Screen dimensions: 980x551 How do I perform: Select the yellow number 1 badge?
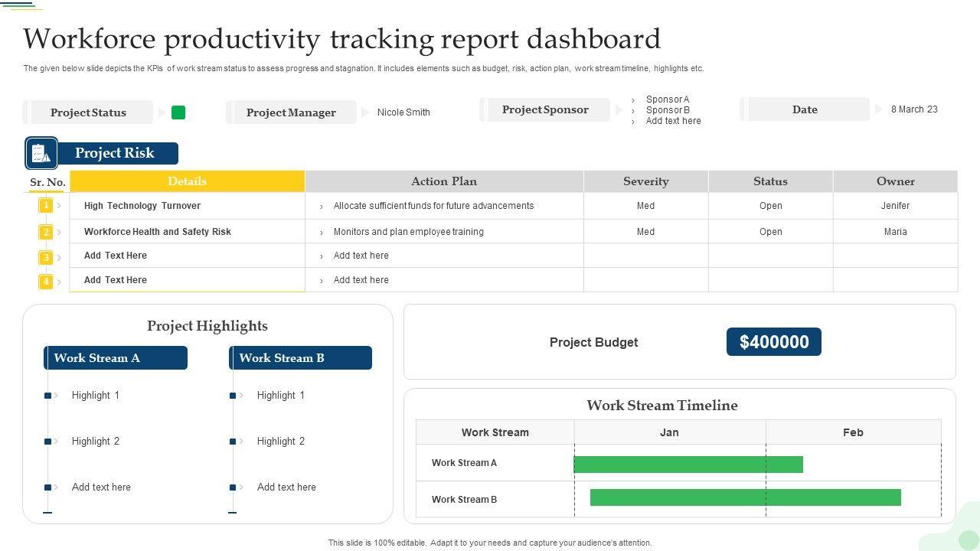(x=46, y=206)
